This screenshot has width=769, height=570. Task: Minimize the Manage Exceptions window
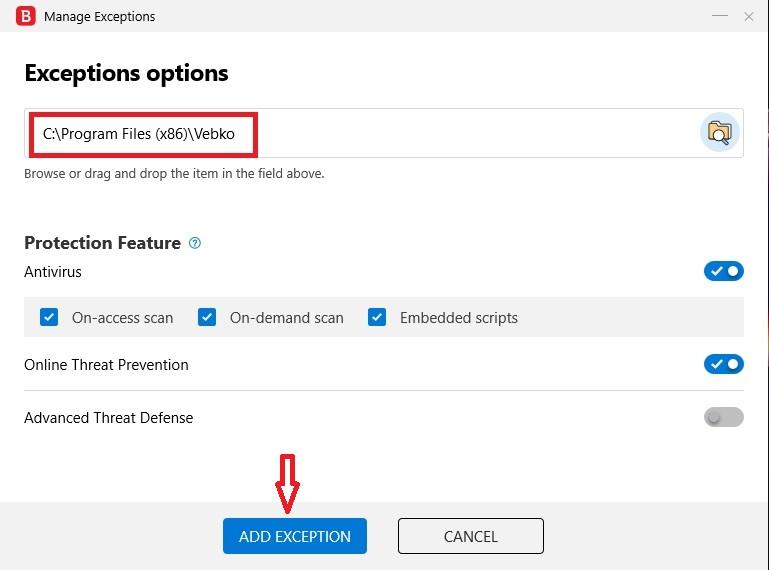click(719, 16)
